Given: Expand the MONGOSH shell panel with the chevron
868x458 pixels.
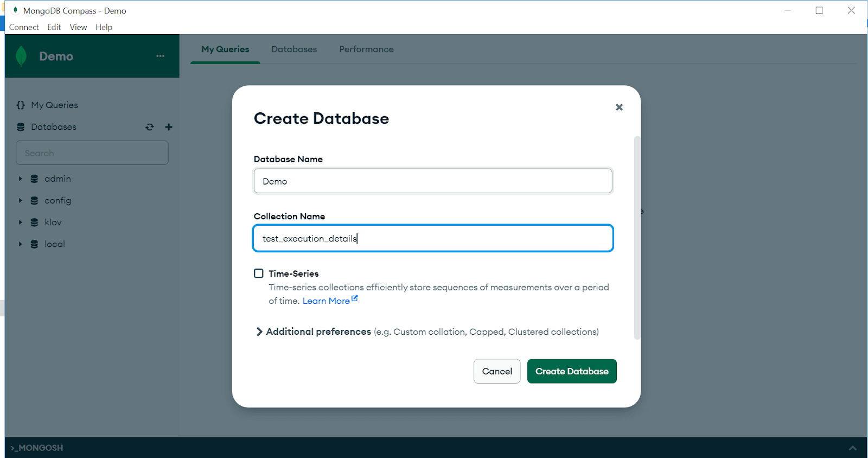Looking at the screenshot, I should [x=852, y=448].
